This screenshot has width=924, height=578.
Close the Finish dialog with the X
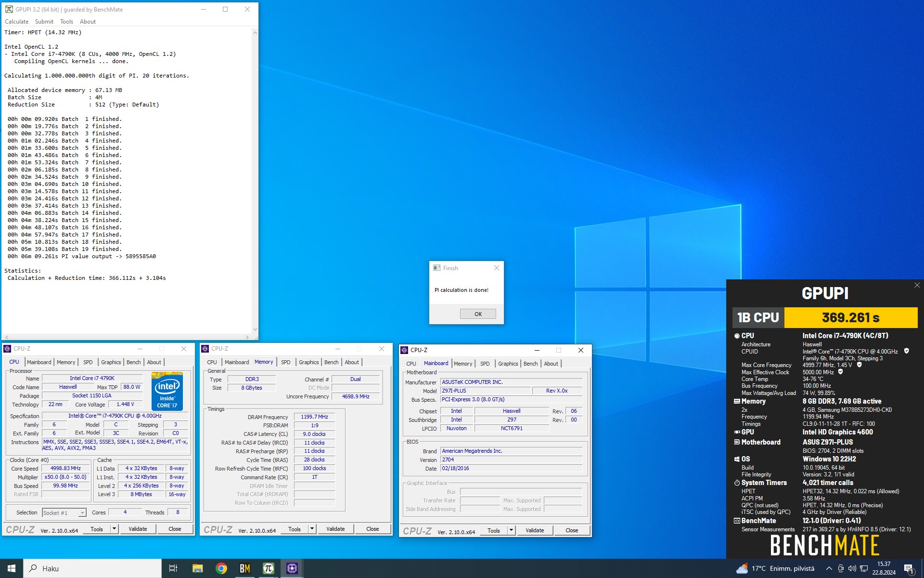point(497,268)
